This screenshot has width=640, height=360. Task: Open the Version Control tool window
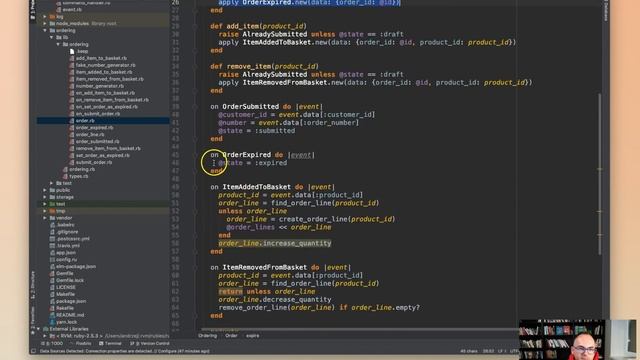(150, 344)
